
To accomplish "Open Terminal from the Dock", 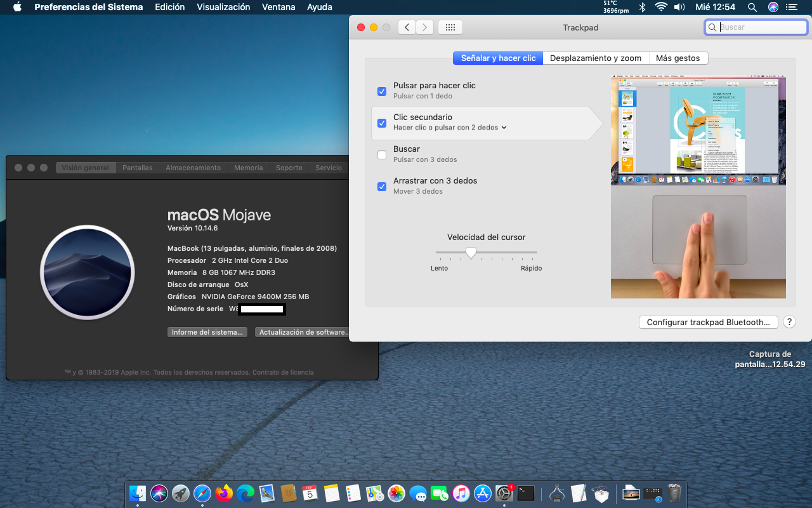I will [x=526, y=493].
